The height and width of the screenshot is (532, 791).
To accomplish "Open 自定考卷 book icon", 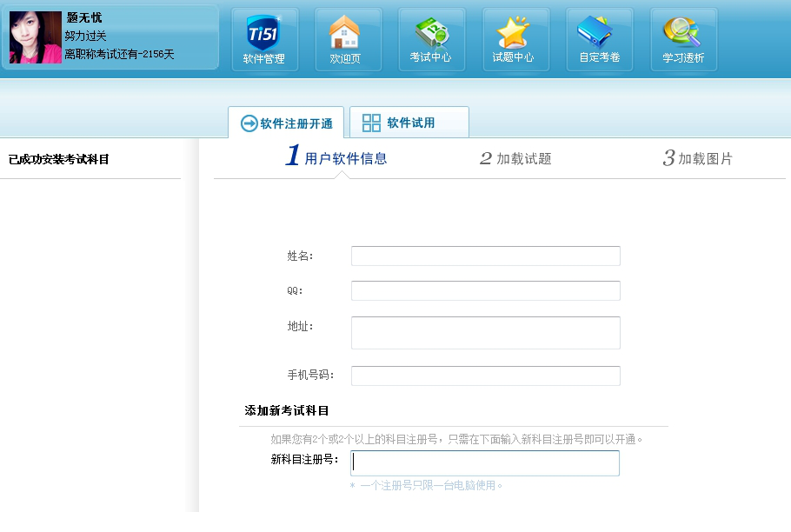I will click(599, 39).
